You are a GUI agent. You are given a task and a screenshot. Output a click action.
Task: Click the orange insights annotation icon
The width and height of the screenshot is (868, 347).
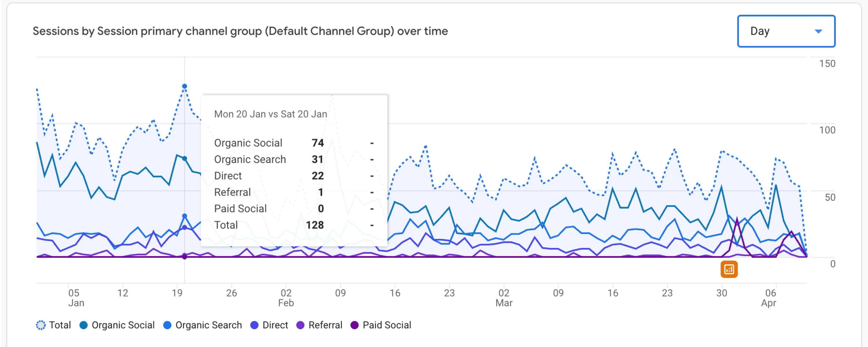coord(729,269)
